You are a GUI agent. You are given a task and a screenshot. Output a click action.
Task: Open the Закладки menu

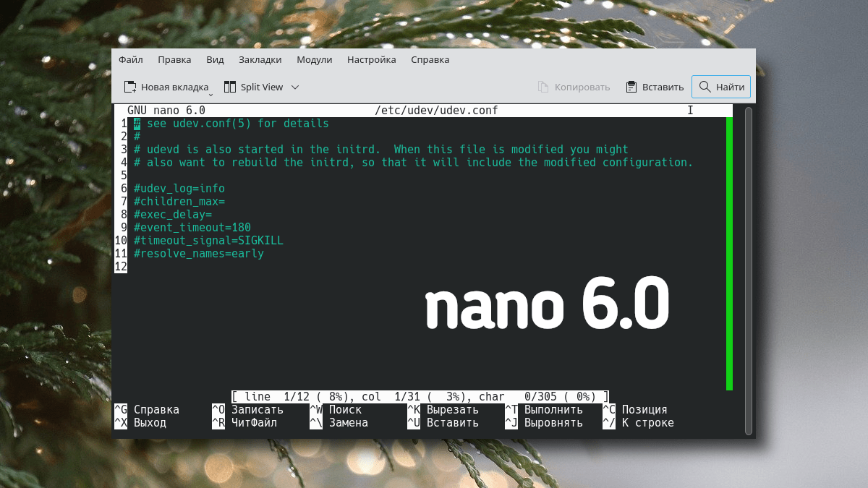[x=260, y=60]
